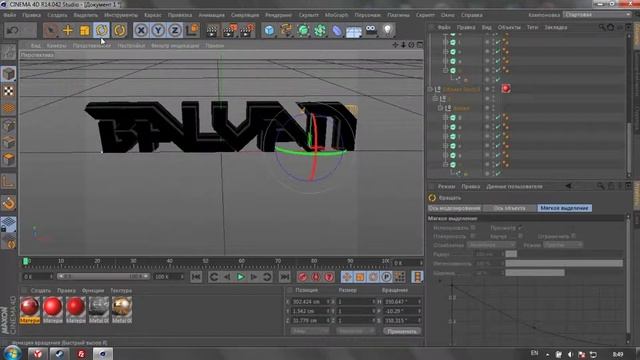The image size is (640, 360).
Task: Open the MoGraph menu
Action: pos(336,15)
